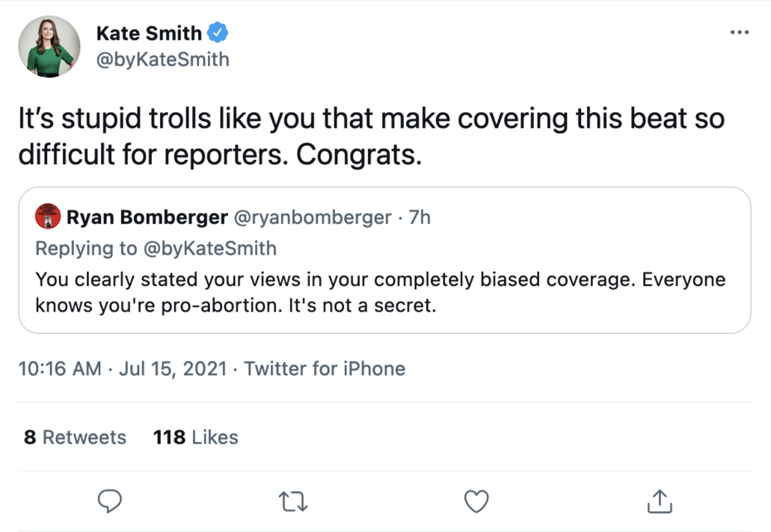This screenshot has height=532, width=771.
Task: Click the reply speech bubble icon
Action: click(x=110, y=501)
